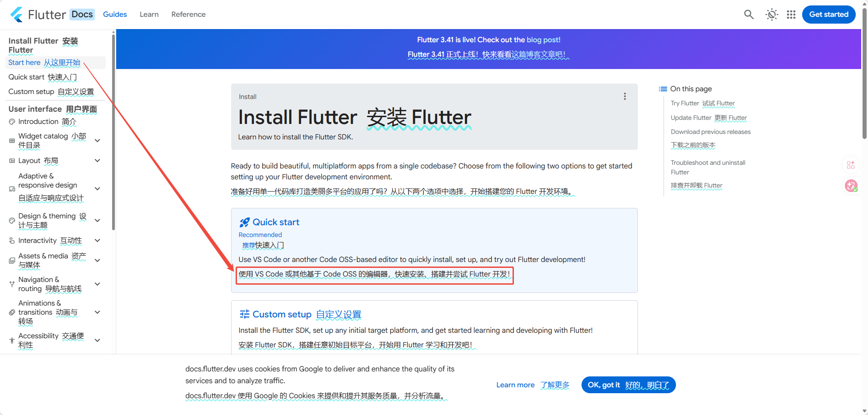868x415 pixels.
Task: Open the Guides tab
Action: [x=115, y=15]
